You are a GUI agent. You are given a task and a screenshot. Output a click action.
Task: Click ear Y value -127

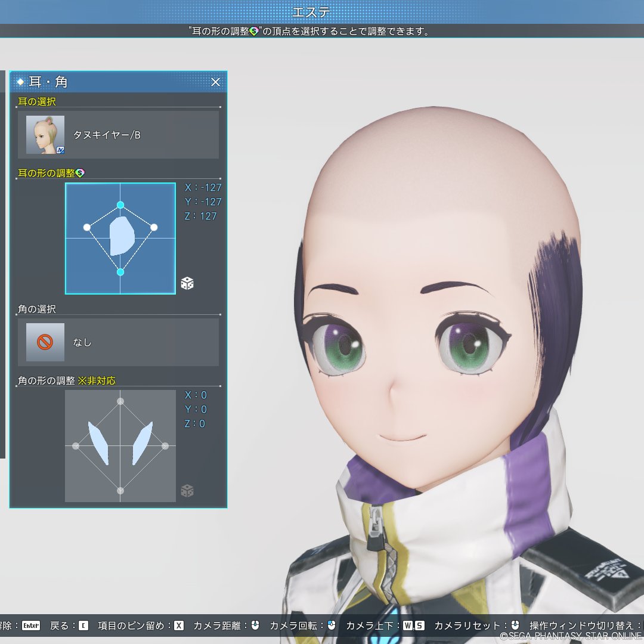(203, 202)
